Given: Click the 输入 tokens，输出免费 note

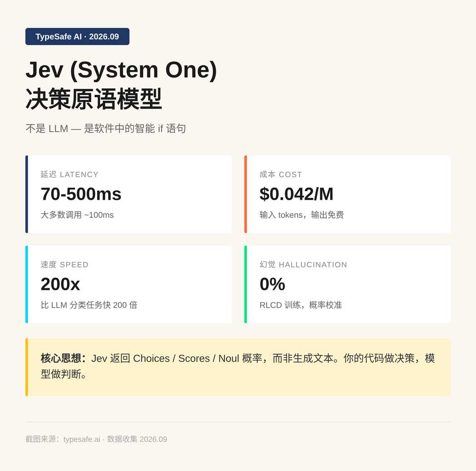Looking at the screenshot, I should (x=301, y=215).
